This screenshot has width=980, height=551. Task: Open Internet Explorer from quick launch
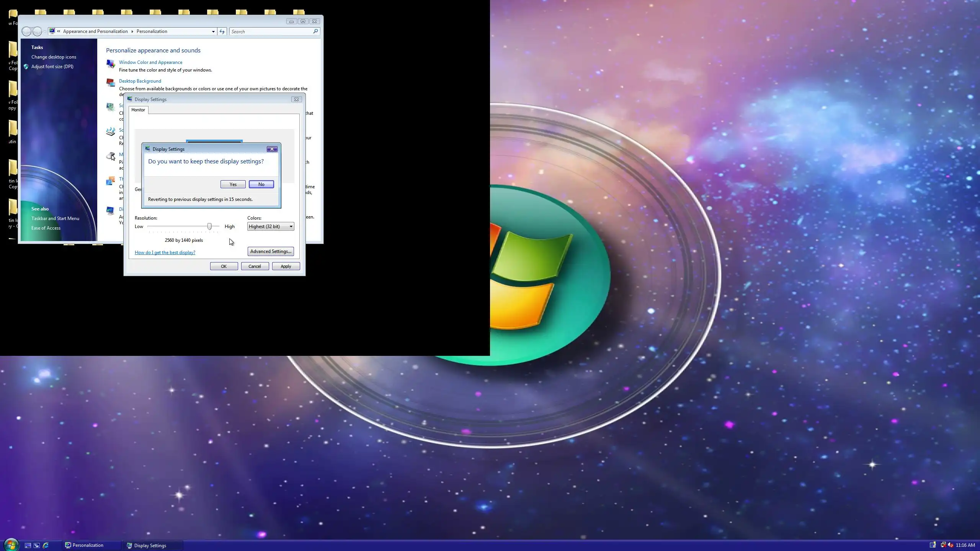pyautogui.click(x=46, y=545)
